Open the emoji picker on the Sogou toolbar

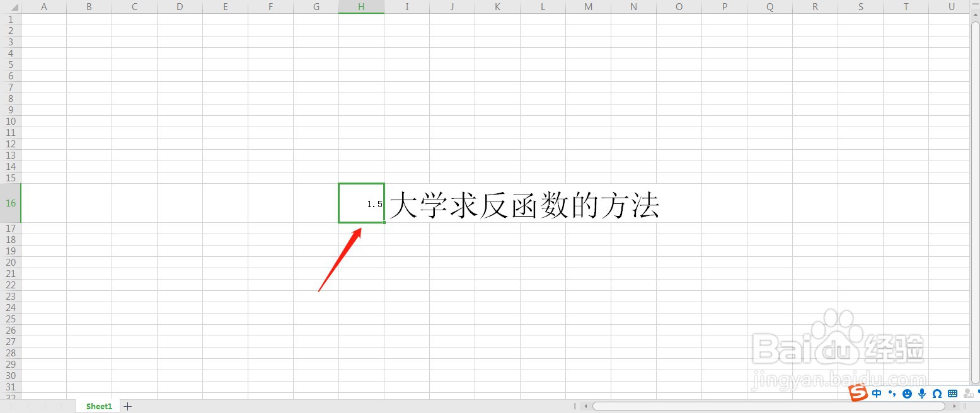[906, 393]
